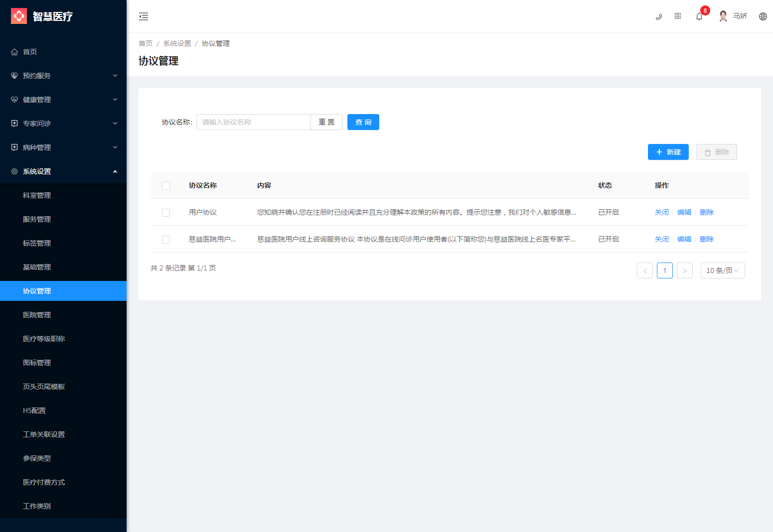This screenshot has height=532, width=773.
Task: Click the 系统设置 gear icon
Action: (x=14, y=171)
